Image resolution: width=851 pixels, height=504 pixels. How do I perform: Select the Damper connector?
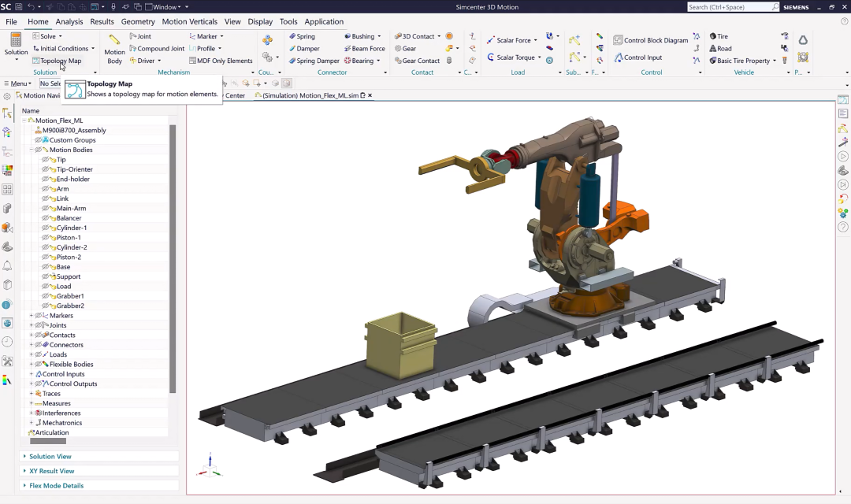[x=304, y=48]
